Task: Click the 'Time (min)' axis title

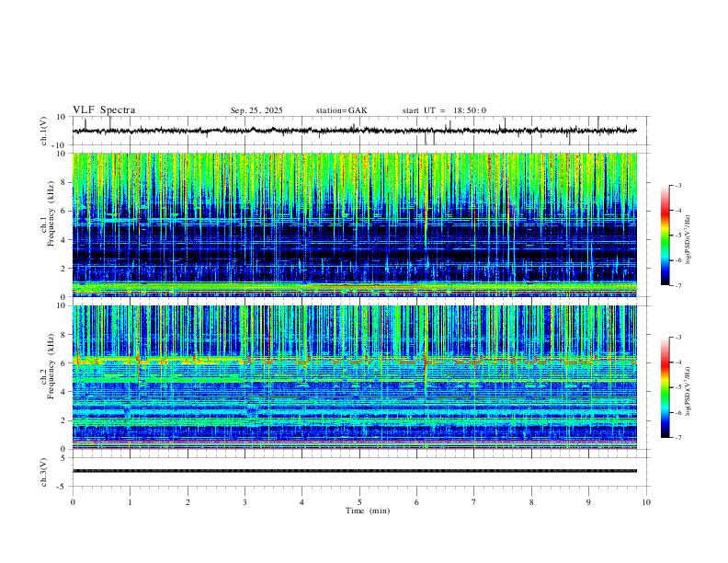Action: pyautogui.click(x=368, y=511)
